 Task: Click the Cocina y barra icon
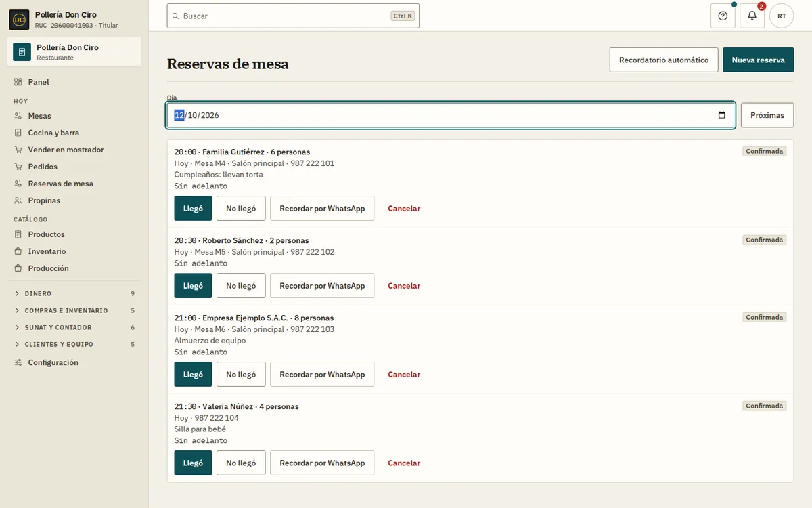[18, 133]
